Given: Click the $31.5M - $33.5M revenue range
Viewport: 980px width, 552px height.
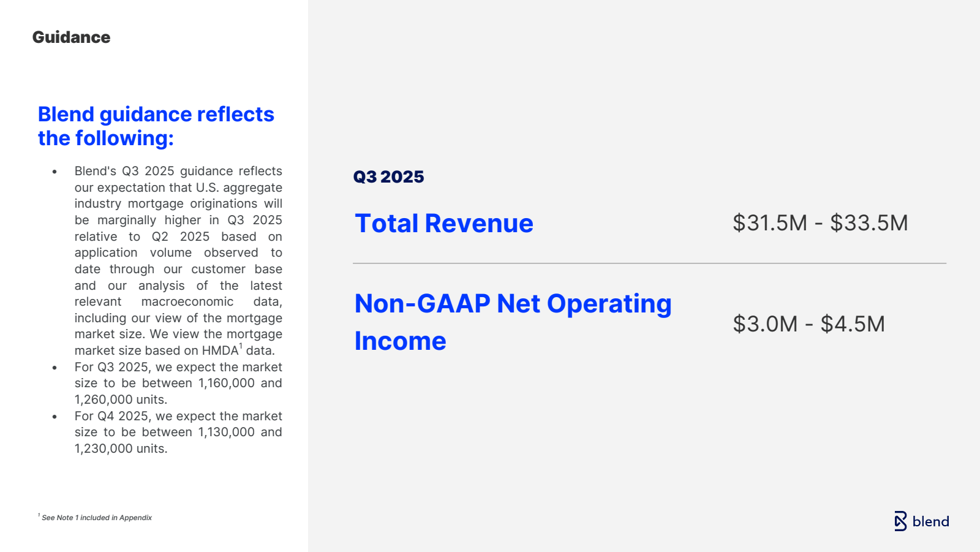Looking at the screenshot, I should point(820,223).
